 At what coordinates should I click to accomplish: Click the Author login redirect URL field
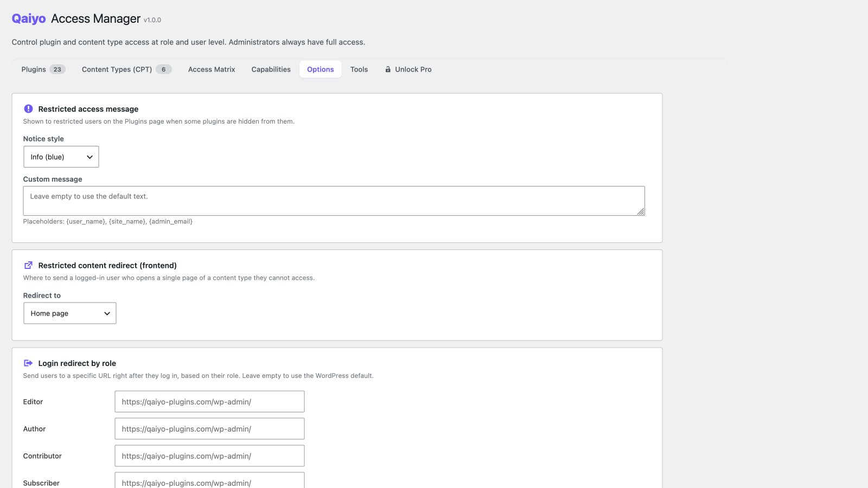[x=209, y=429]
